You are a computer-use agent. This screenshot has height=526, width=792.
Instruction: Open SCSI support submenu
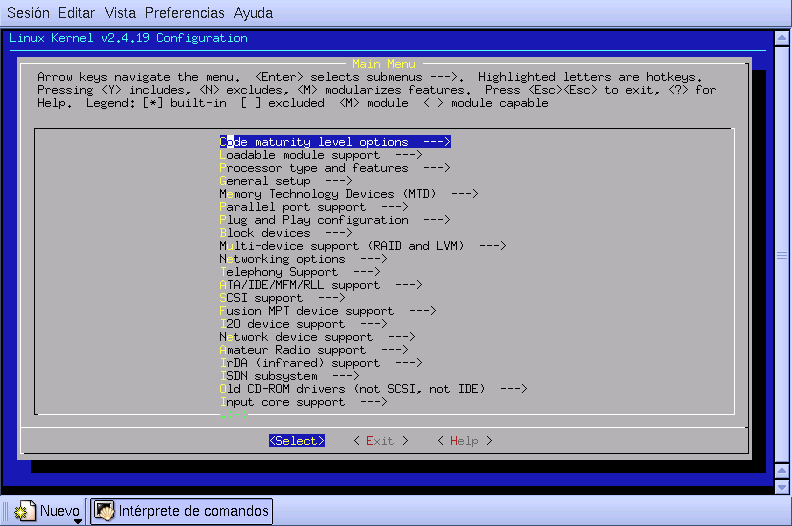tap(282, 298)
